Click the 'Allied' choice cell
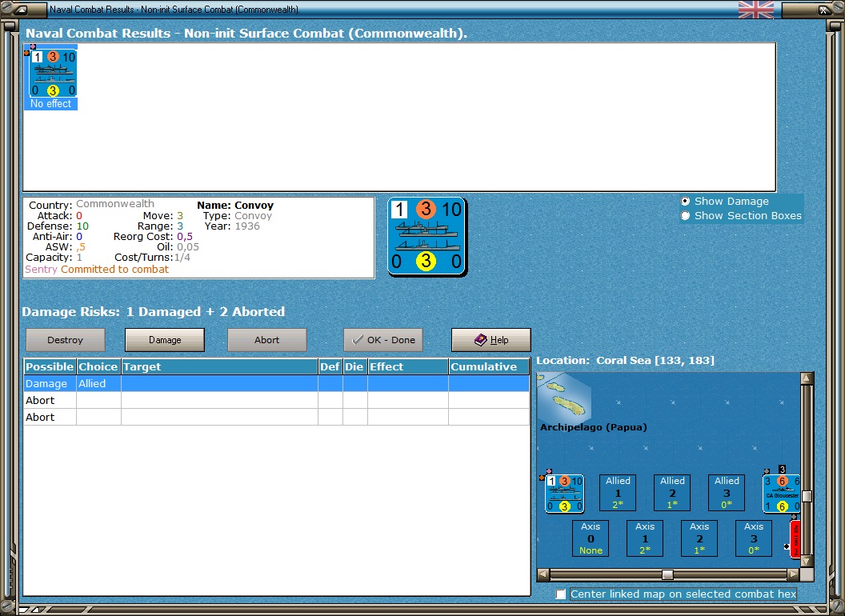Image resolution: width=845 pixels, height=616 pixels. 98,384
